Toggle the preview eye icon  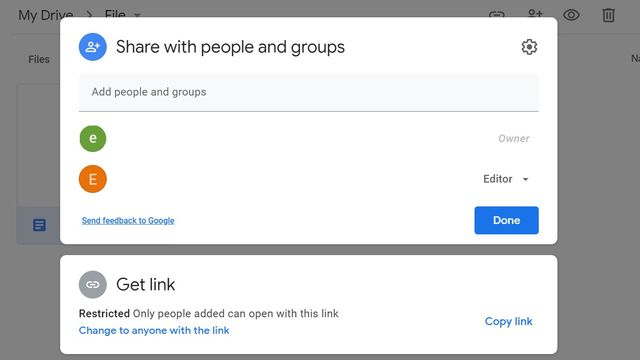pos(571,15)
